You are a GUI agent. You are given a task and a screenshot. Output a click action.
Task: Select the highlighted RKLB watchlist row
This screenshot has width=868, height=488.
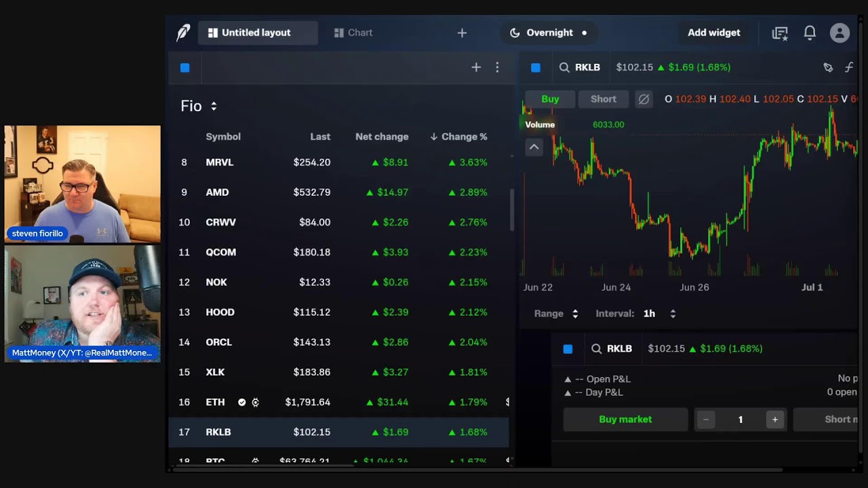(x=338, y=432)
